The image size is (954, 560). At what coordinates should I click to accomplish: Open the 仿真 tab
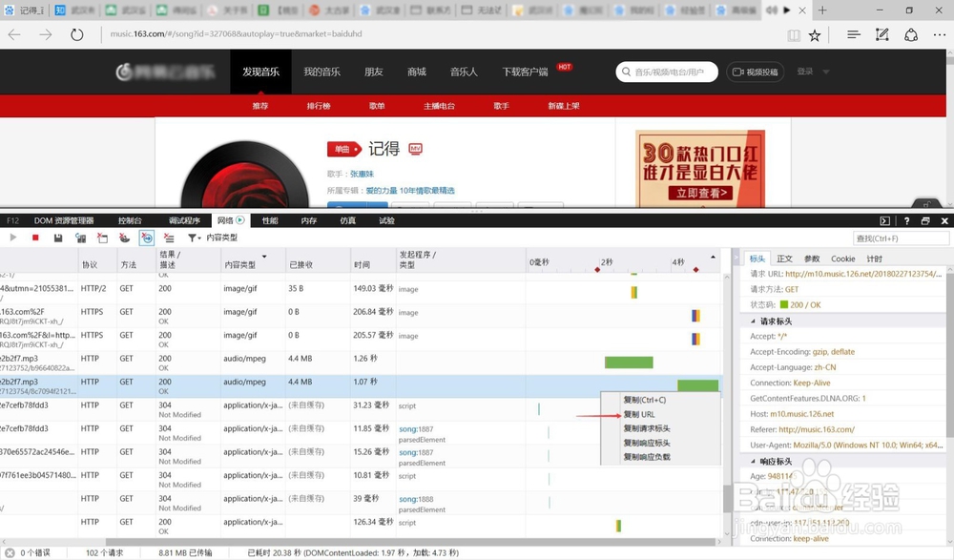click(348, 220)
